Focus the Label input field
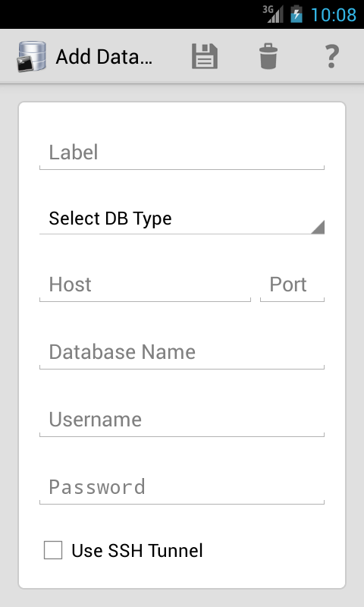 pos(182,153)
